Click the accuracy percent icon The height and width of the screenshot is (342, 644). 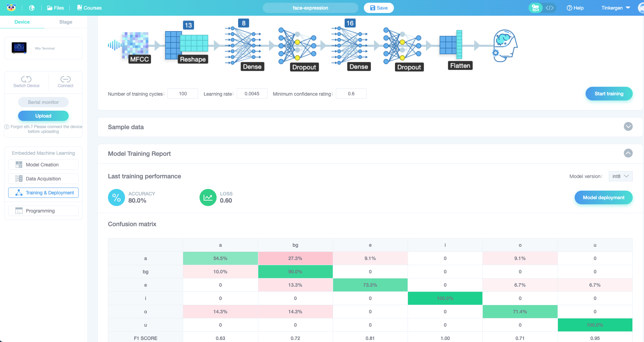117,197
